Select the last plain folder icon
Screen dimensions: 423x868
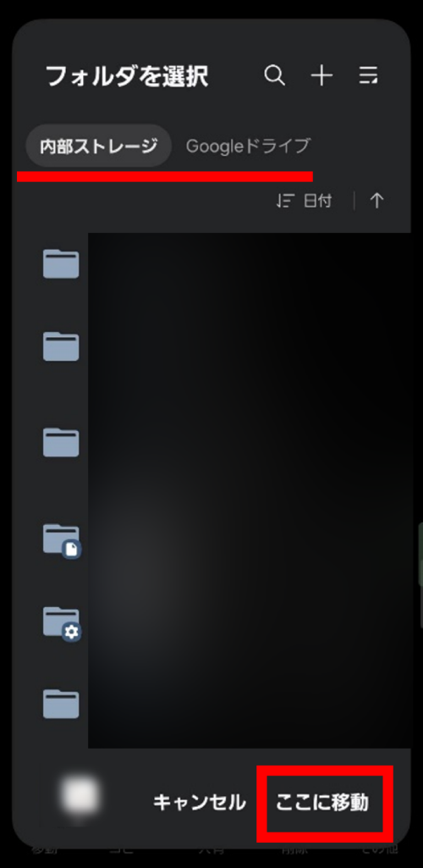pyautogui.click(x=61, y=704)
